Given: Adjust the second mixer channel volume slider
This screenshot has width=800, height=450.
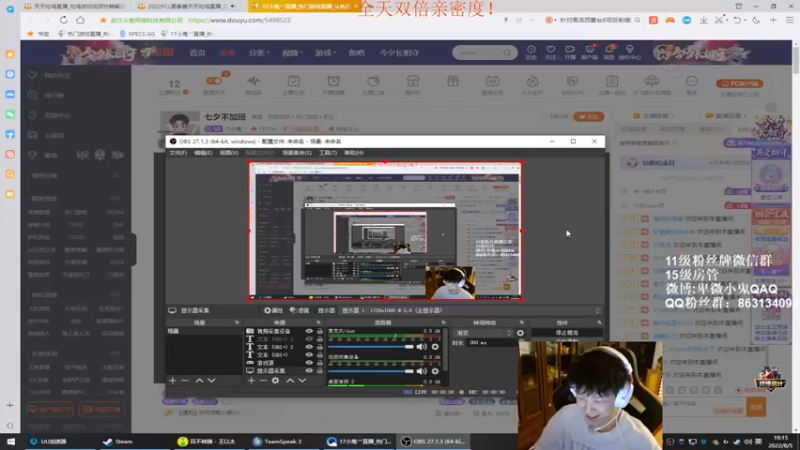Looking at the screenshot, I should click(x=371, y=371).
